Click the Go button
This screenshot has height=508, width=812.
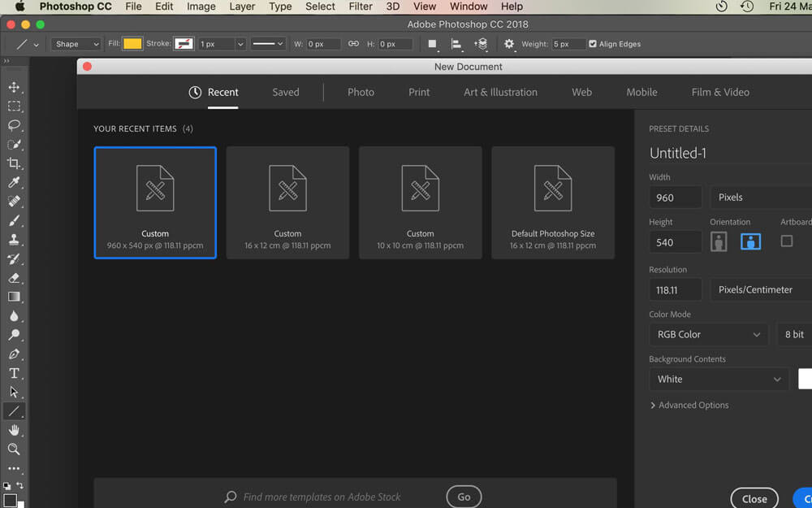[464, 497]
